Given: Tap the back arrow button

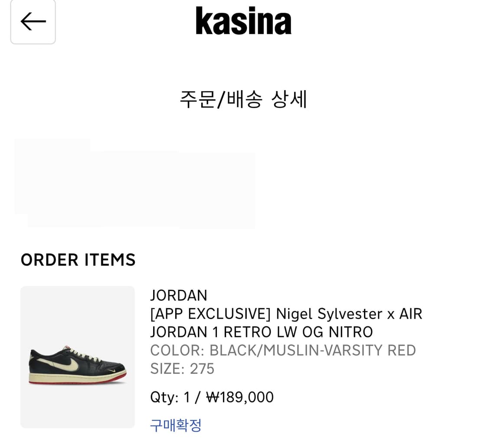Looking at the screenshot, I should [x=33, y=22].
